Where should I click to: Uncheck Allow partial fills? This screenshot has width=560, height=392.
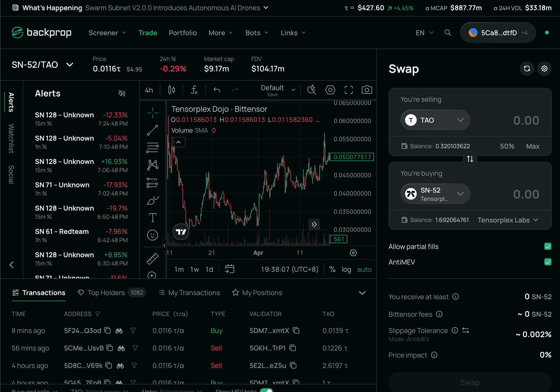548,246
